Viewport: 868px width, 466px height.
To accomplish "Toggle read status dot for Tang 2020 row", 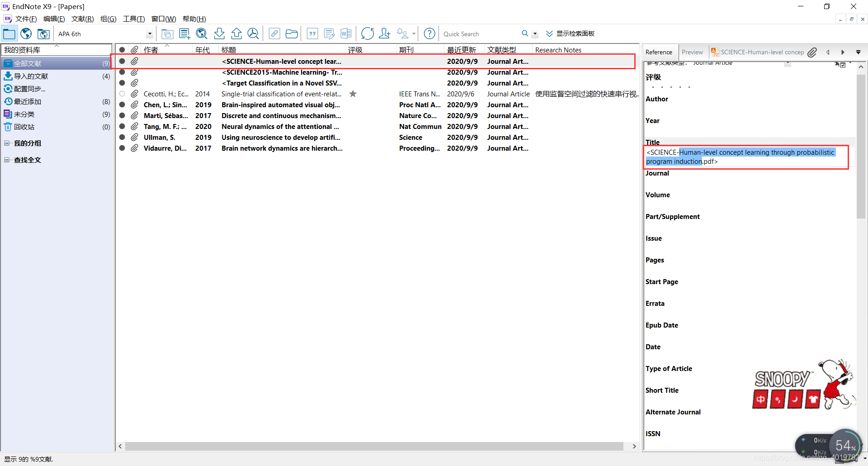I will coord(122,126).
